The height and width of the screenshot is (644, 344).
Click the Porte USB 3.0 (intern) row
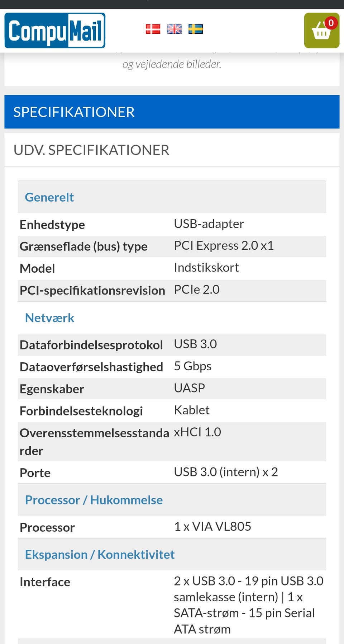172,473
